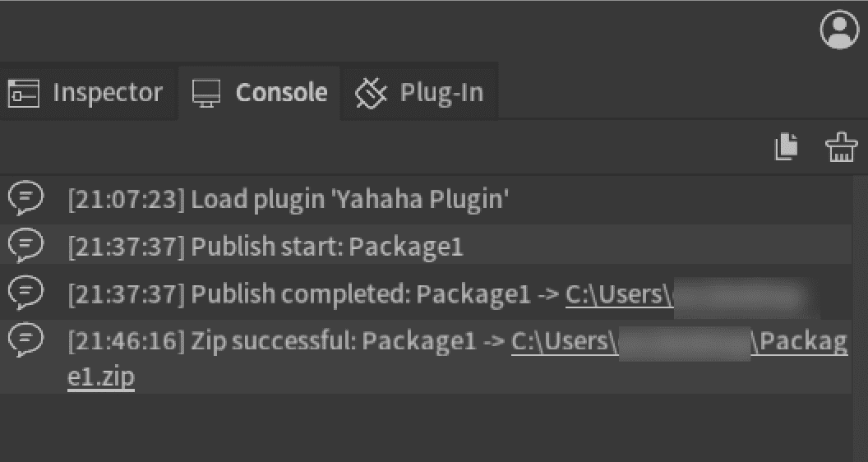Click message icon beside Load plugin entry

(x=25, y=197)
